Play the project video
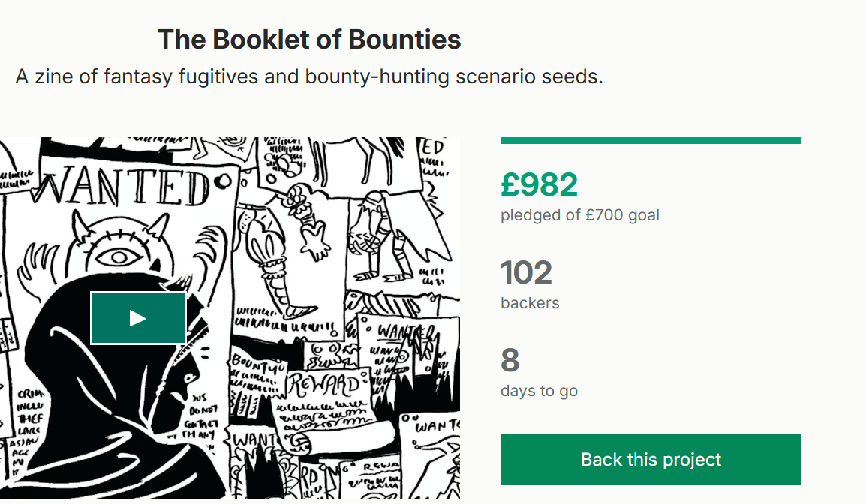The height and width of the screenshot is (504, 866). [x=138, y=318]
